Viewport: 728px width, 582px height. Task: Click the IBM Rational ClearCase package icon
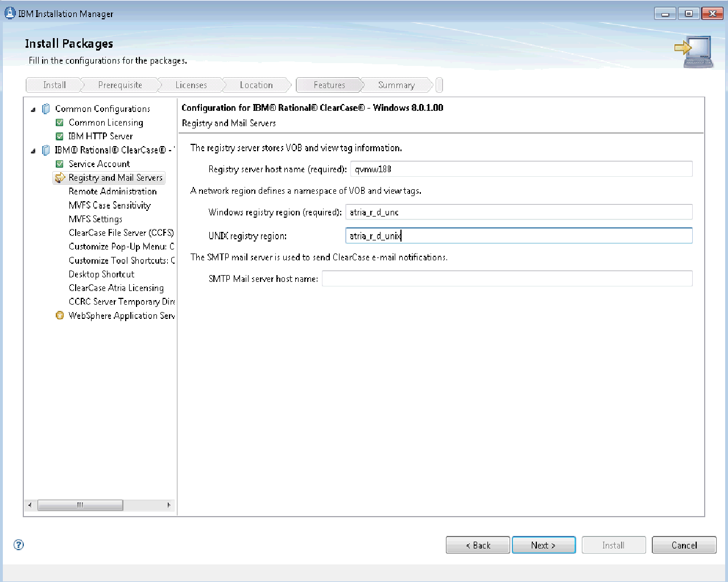46,150
